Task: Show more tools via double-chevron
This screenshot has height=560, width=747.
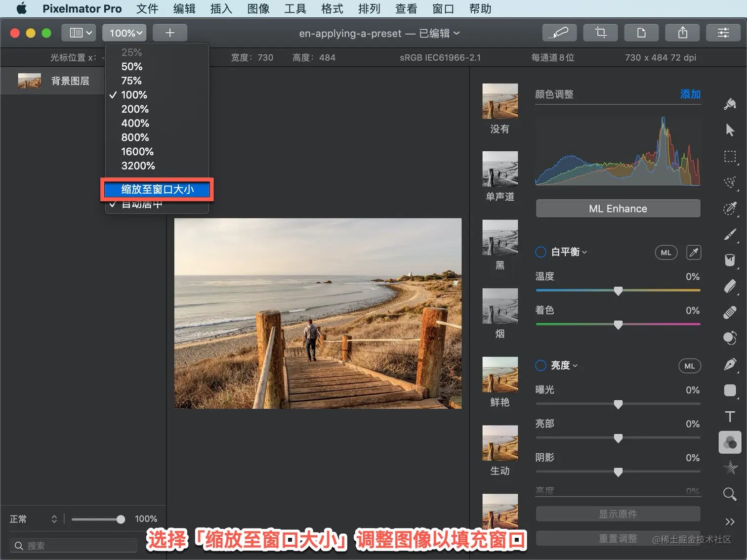Action: click(x=730, y=522)
